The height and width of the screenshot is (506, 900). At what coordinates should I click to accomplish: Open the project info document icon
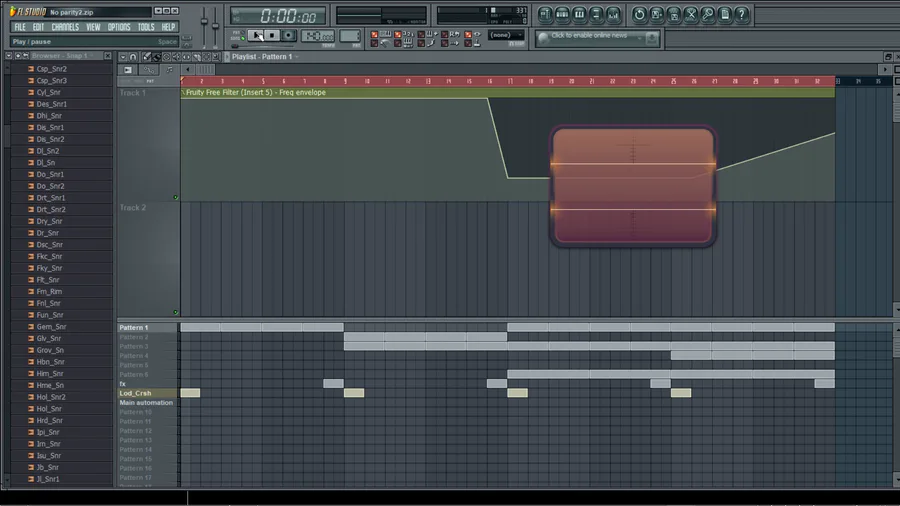725,14
